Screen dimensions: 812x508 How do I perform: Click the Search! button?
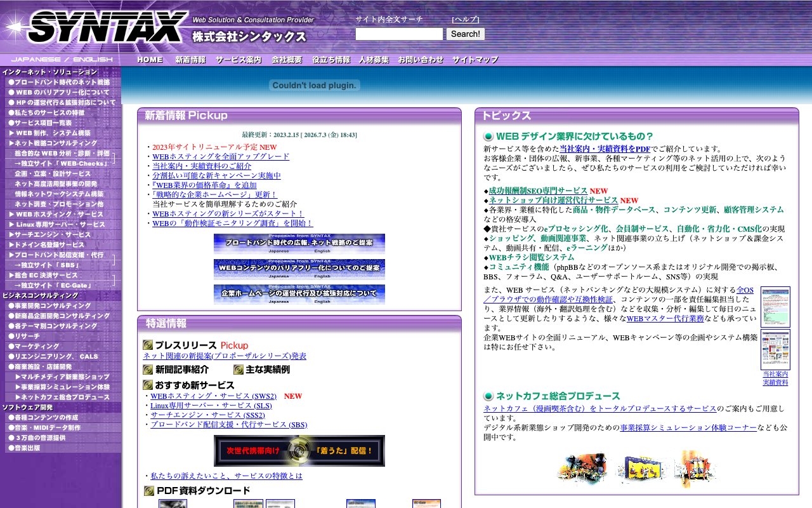(466, 34)
